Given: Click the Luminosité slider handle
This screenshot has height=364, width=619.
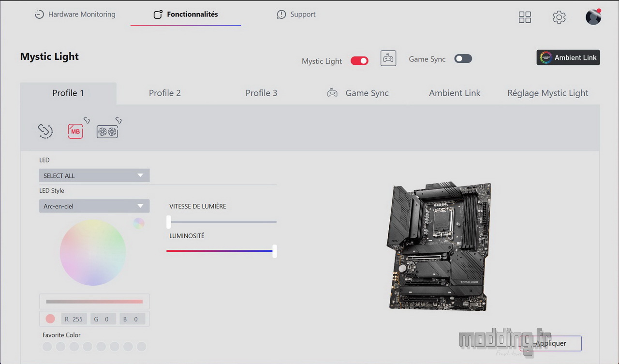Looking at the screenshot, I should click(x=275, y=251).
